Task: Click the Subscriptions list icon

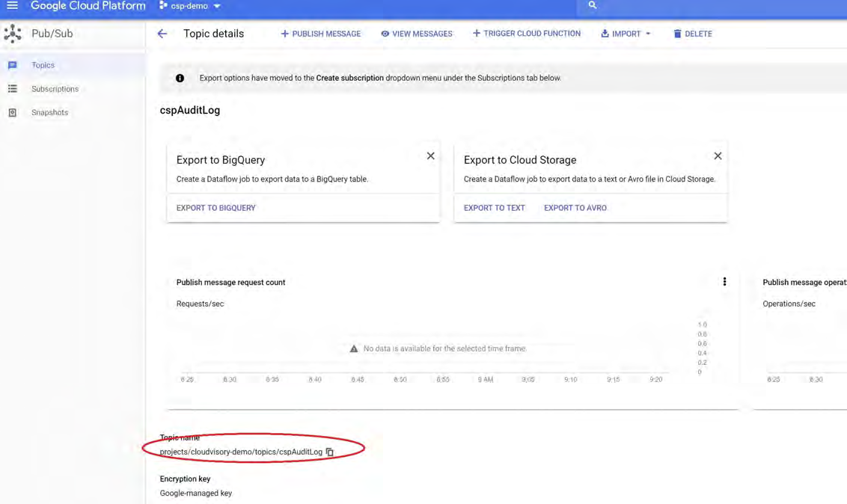Action: coord(13,89)
